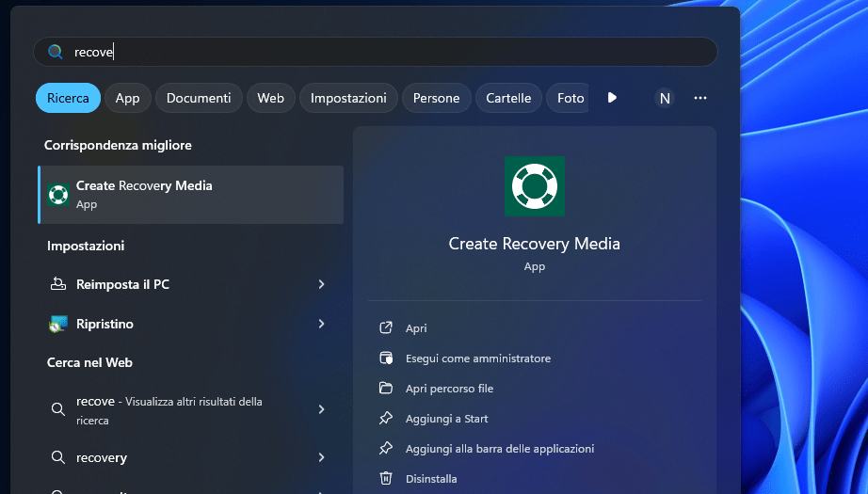Image resolution: width=868 pixels, height=494 pixels.
Task: Click the Apri open icon
Action: pos(385,328)
